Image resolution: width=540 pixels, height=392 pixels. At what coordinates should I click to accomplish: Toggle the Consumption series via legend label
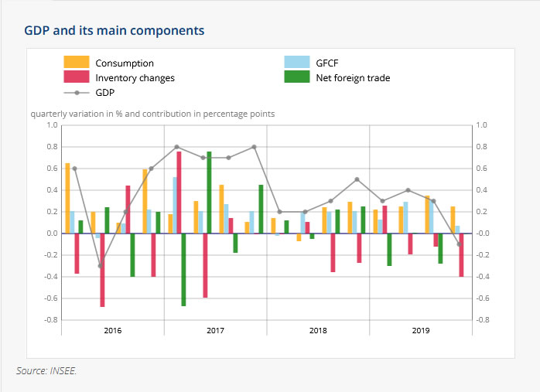click(x=124, y=63)
